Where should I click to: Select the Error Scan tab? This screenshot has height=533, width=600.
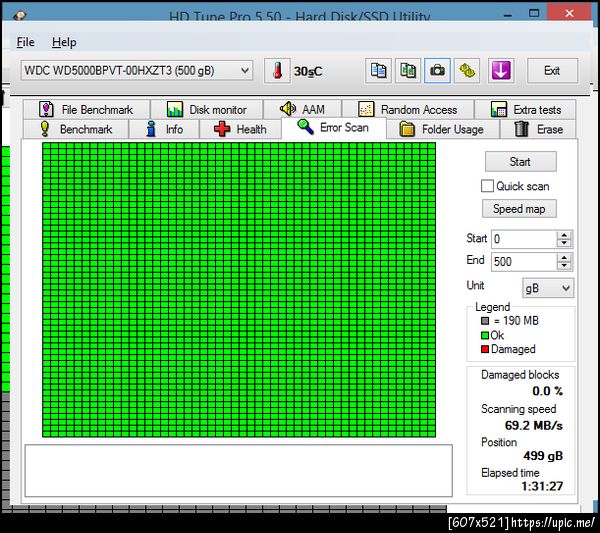[x=334, y=128]
